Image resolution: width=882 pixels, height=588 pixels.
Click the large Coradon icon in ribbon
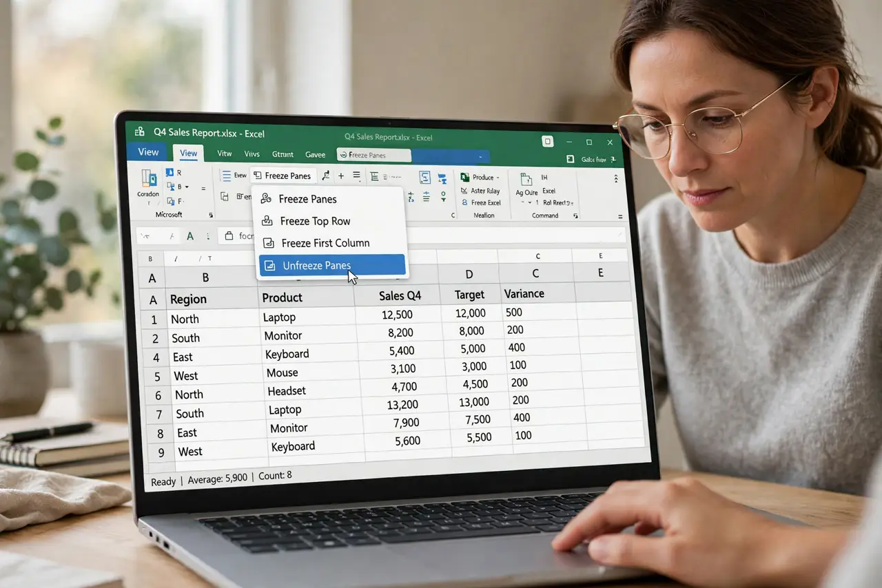point(148,179)
